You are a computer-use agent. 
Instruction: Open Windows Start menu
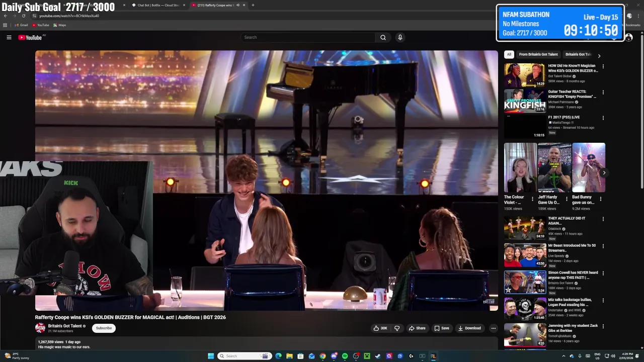tap(211, 356)
